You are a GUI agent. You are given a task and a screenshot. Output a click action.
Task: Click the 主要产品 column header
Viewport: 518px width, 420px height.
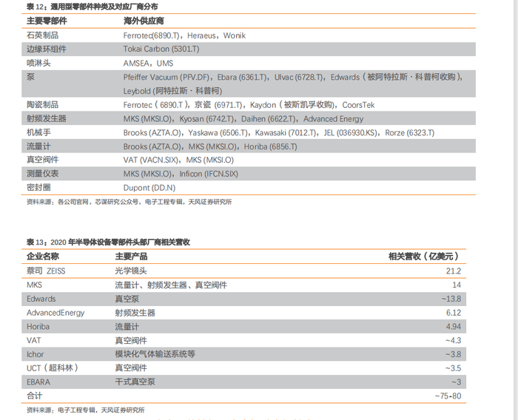[131, 257]
